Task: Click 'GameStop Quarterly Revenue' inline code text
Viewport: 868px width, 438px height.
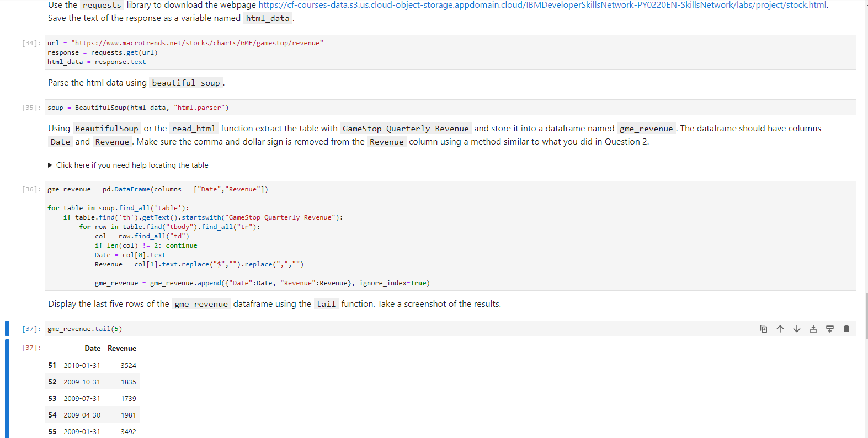Action: 406,129
